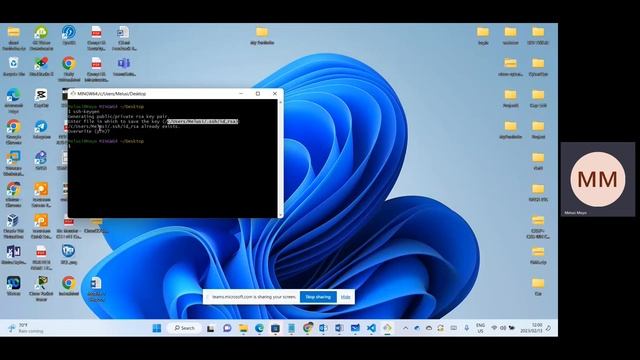
Task: Click the highlighted id_rsa path in terminal
Action: coord(202,121)
